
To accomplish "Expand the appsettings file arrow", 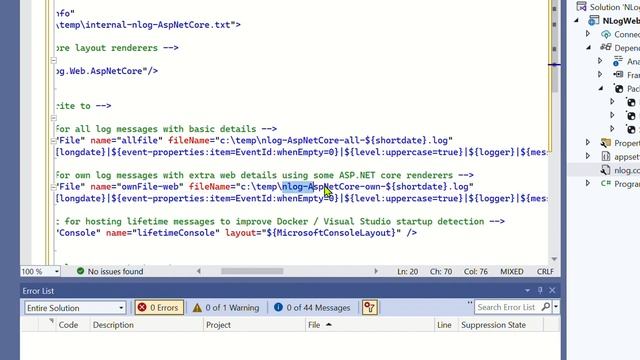I will tap(588, 156).
